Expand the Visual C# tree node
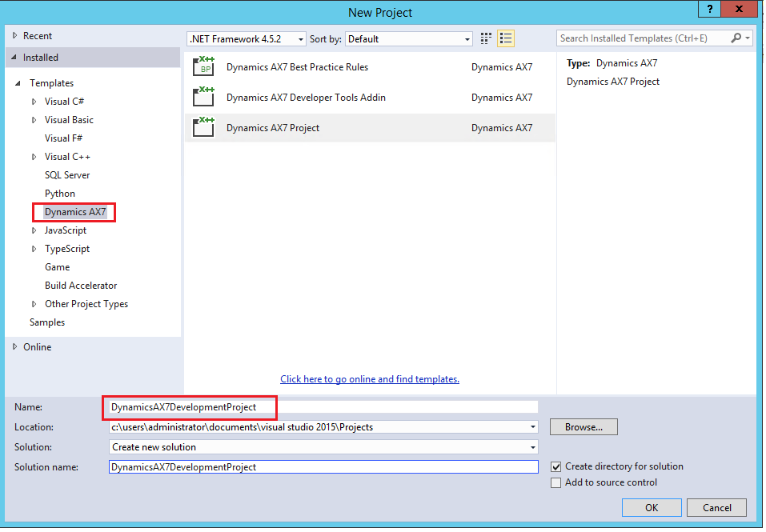 click(x=34, y=102)
